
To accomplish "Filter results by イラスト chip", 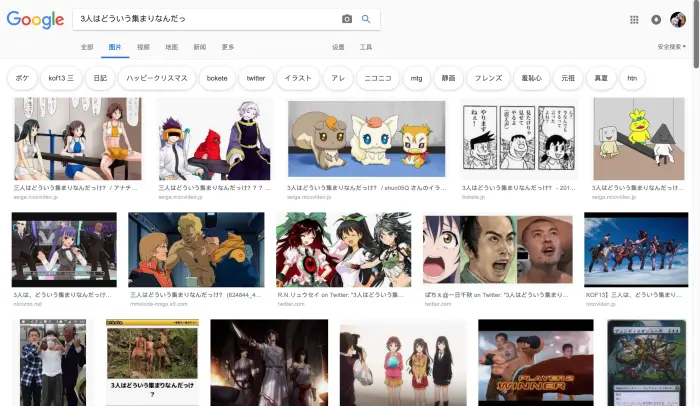I will (298, 78).
